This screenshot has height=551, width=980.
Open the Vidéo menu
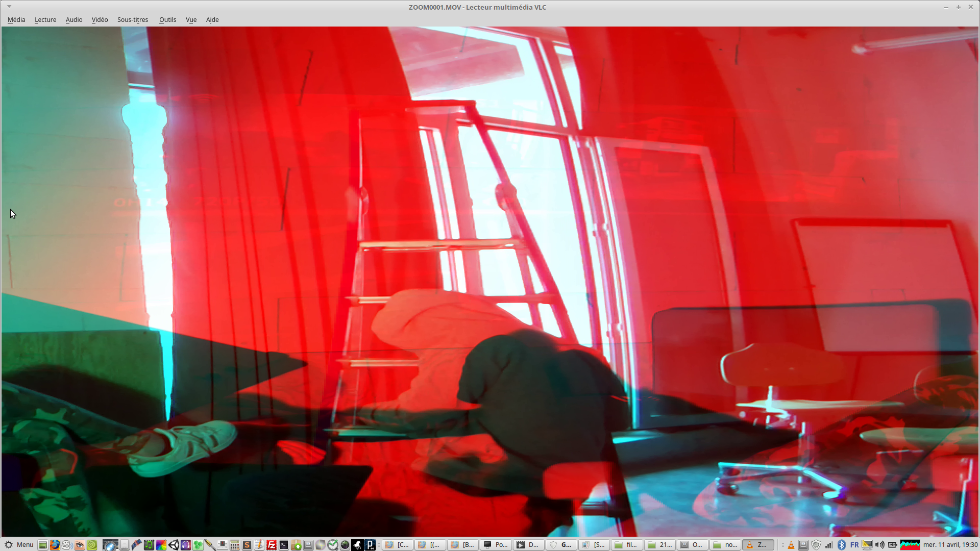tap(100, 20)
